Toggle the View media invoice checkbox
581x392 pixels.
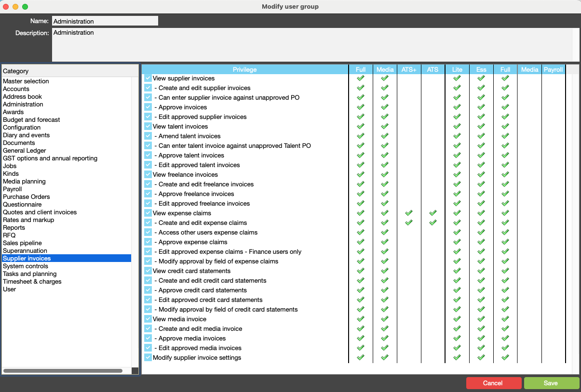tap(148, 319)
